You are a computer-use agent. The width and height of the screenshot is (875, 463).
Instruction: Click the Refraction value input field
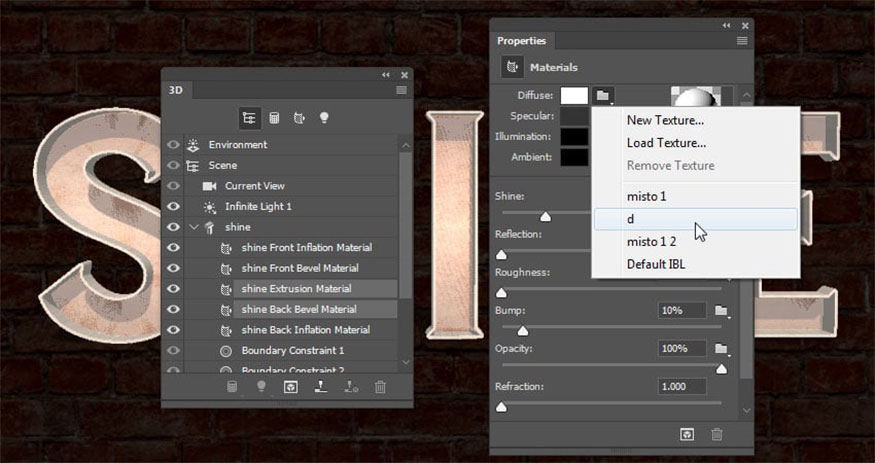[x=684, y=386]
